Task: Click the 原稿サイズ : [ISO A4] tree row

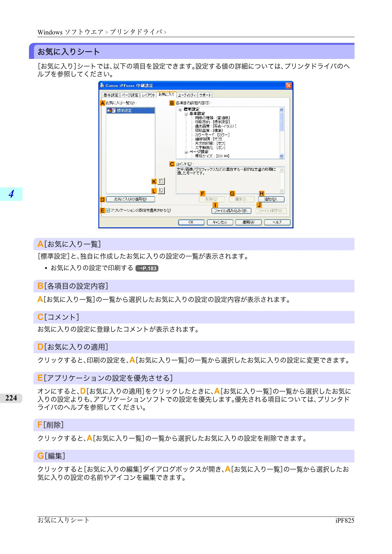Action: (x=212, y=156)
